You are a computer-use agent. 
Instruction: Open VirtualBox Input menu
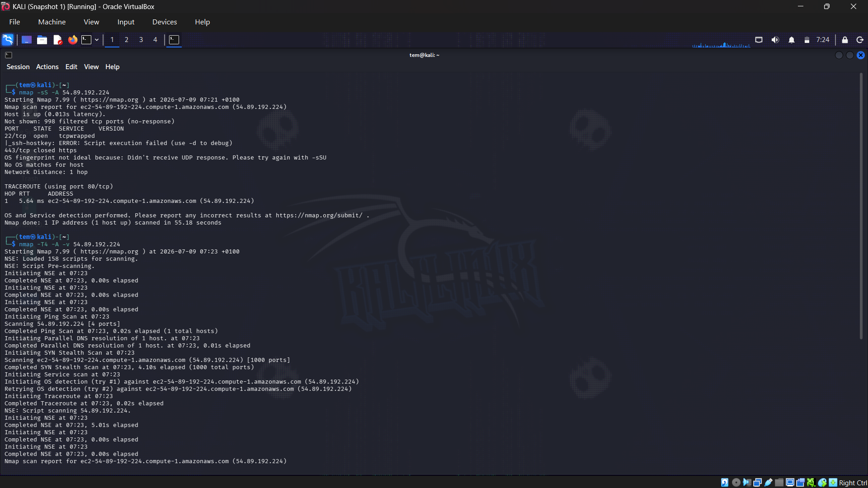[126, 22]
